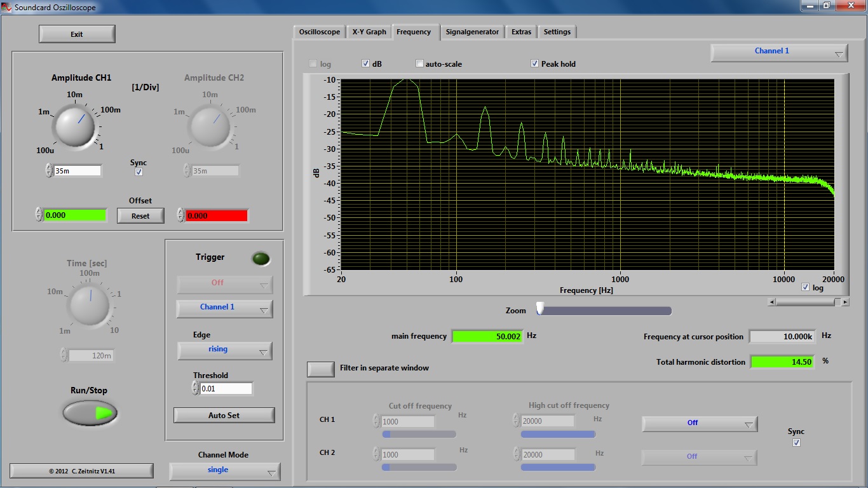This screenshot has width=868, height=488.
Task: Toggle the Filter in separate window button
Action: (321, 369)
